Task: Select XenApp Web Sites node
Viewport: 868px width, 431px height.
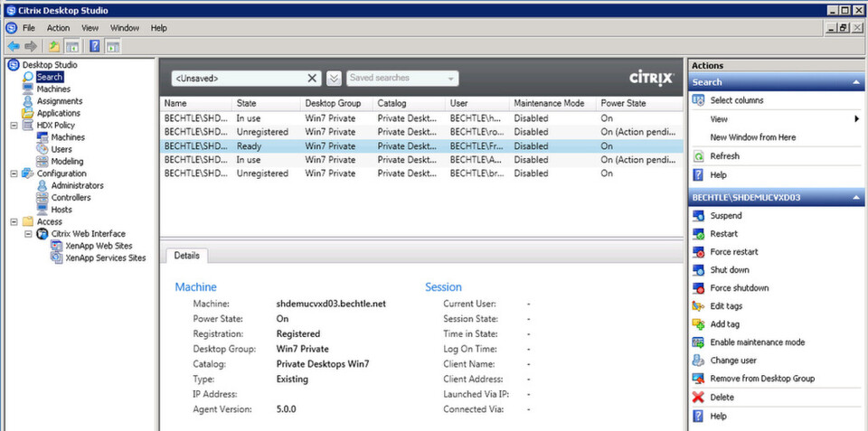Action: point(99,246)
